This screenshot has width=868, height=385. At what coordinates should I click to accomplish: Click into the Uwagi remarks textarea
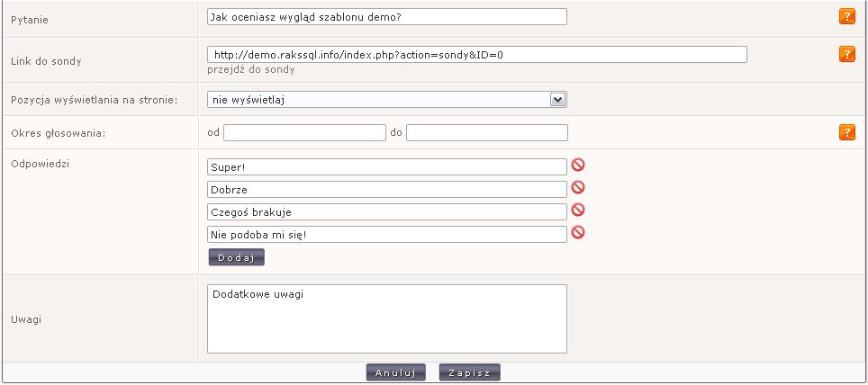(x=387, y=318)
